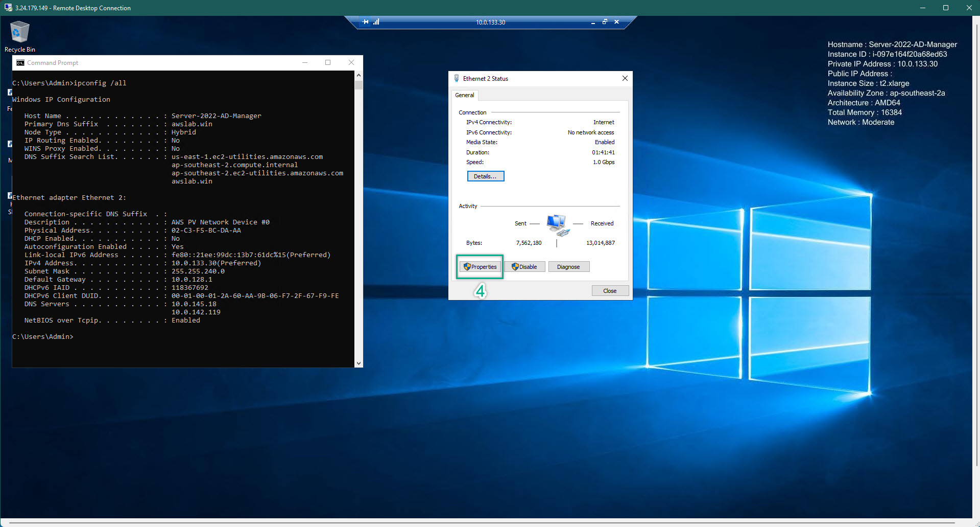Viewport: 980px width, 527px height.
Task: Click the Ethernet 2 Status title icon
Action: (457, 78)
